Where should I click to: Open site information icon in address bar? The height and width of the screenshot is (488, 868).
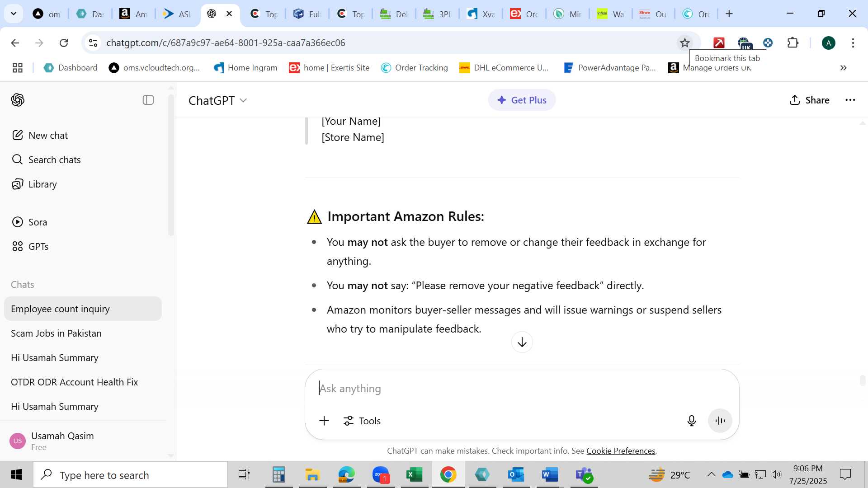(x=93, y=43)
